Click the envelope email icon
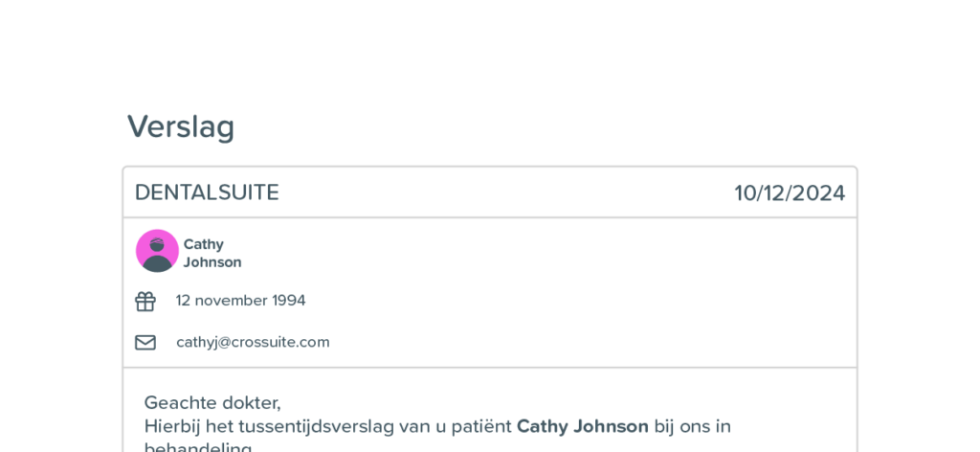 (145, 343)
